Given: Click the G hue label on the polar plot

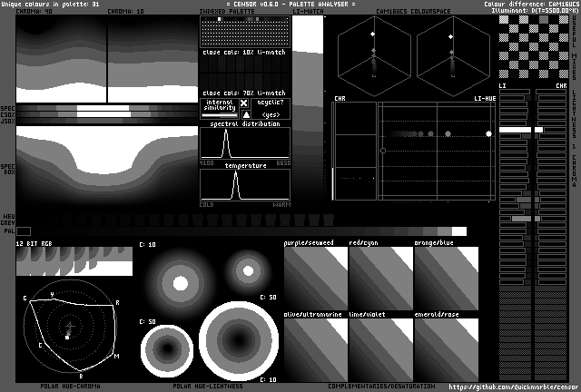Looking at the screenshot, I should (x=25, y=299).
